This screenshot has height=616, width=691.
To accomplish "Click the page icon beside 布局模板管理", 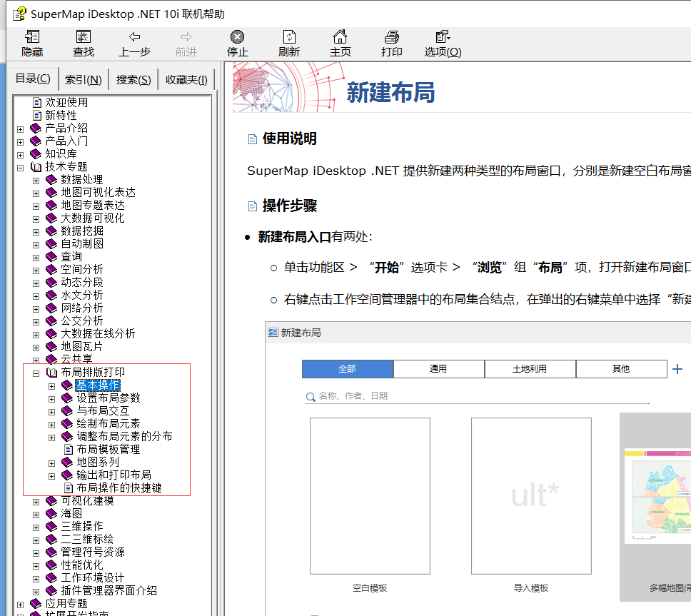I will tap(69, 450).
